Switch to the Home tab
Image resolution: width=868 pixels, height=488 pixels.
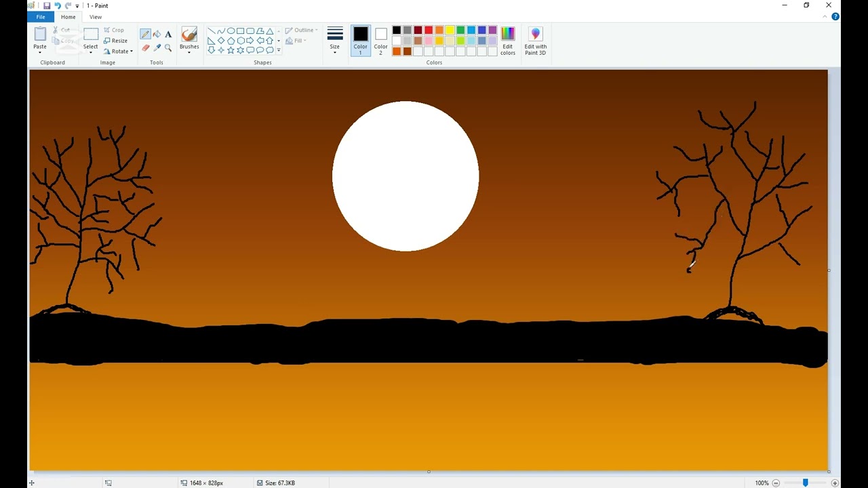68,17
